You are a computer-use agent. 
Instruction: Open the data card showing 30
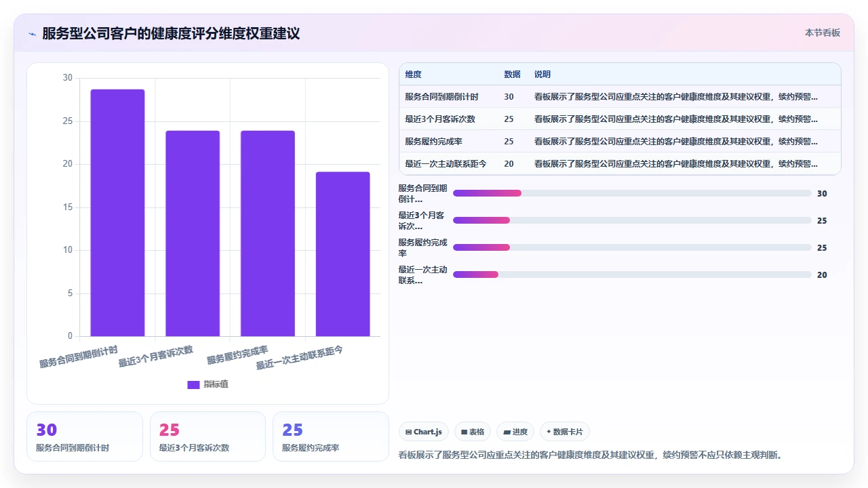point(85,436)
